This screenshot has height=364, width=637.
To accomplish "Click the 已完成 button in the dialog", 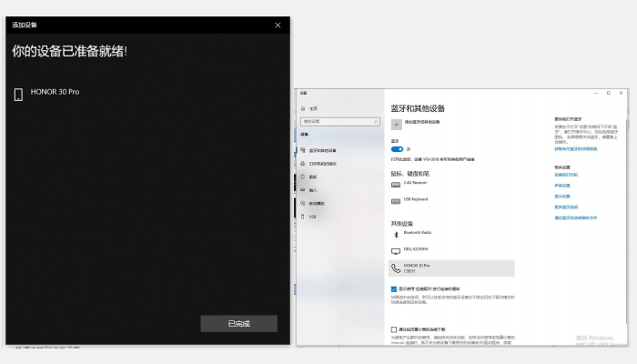I will click(x=238, y=323).
